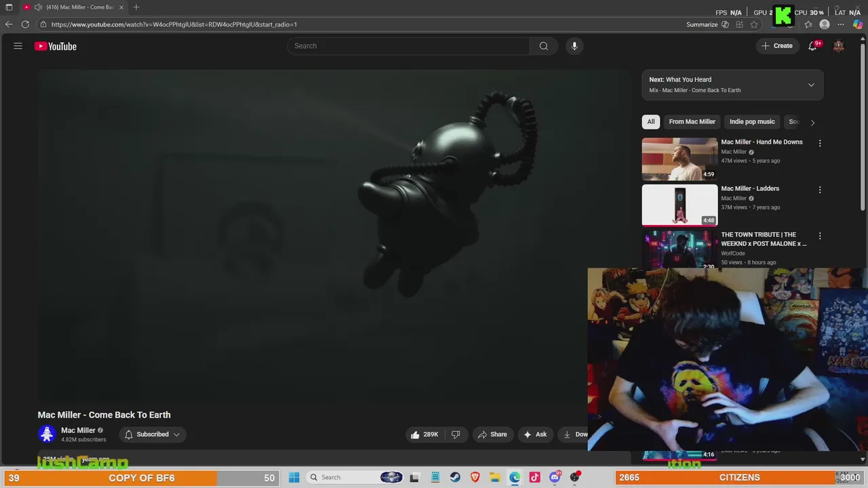Viewport: 868px width, 488px height.
Task: Click the 'Mix - Mac Miller - Come Back To Earth' text
Action: [695, 90]
